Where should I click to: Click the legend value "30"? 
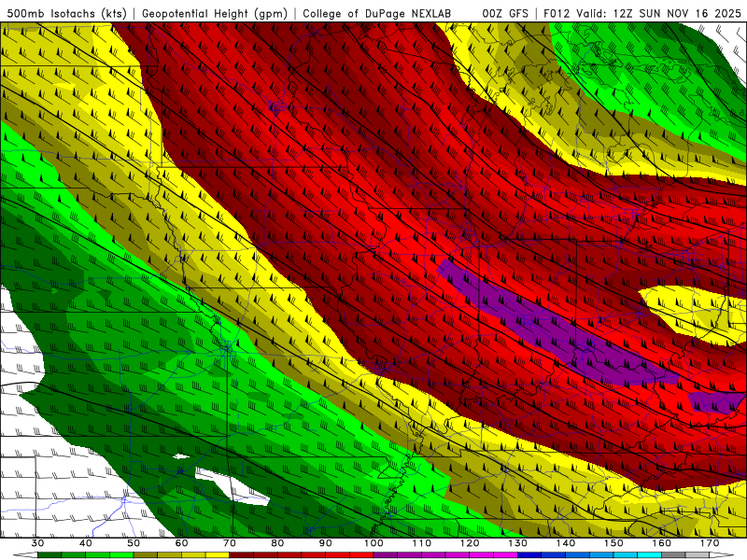point(37,543)
